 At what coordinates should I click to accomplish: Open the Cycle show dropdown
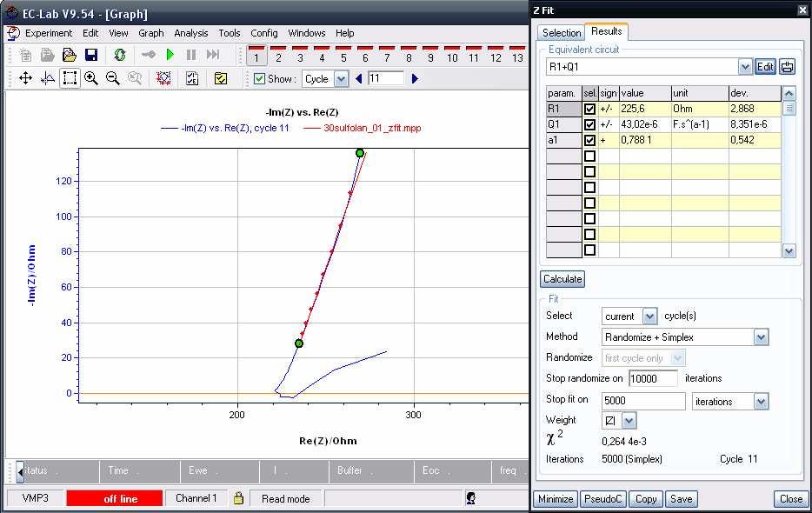point(341,79)
